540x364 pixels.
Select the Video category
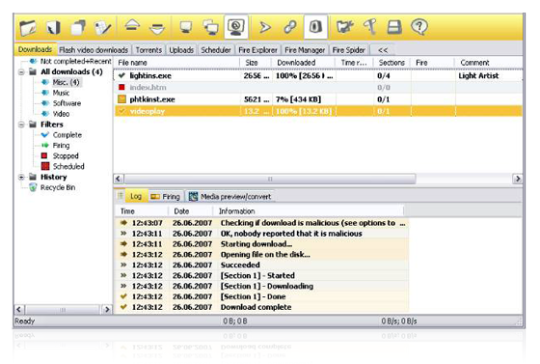coord(61,114)
